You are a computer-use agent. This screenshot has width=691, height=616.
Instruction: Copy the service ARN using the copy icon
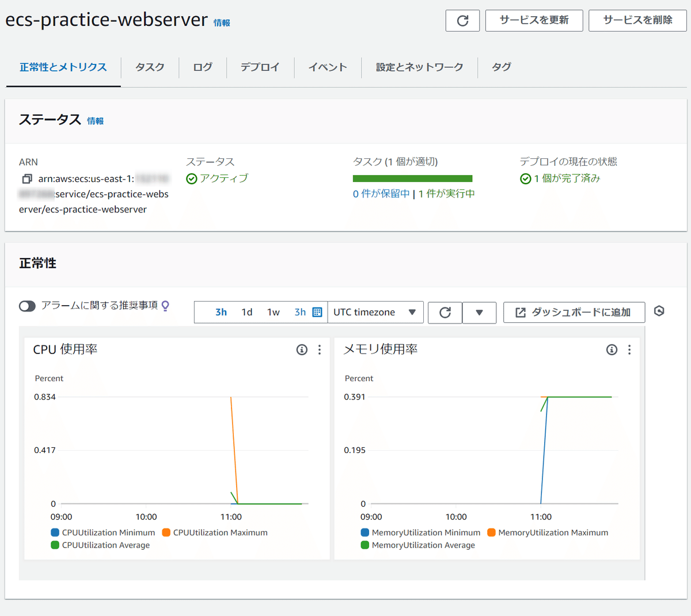click(x=26, y=179)
